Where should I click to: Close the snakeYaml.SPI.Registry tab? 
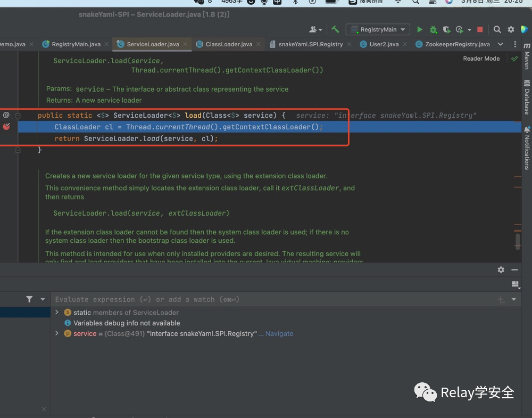[x=349, y=44]
